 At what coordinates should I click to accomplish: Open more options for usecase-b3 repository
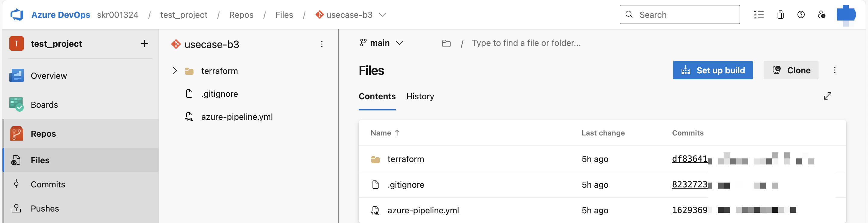[322, 44]
